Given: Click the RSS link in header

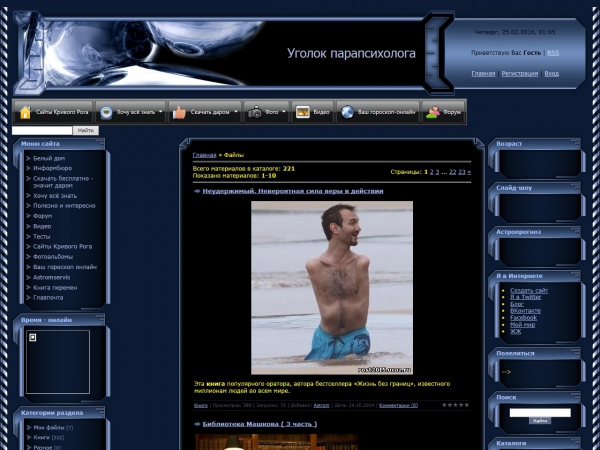Looking at the screenshot, I should coord(553,53).
